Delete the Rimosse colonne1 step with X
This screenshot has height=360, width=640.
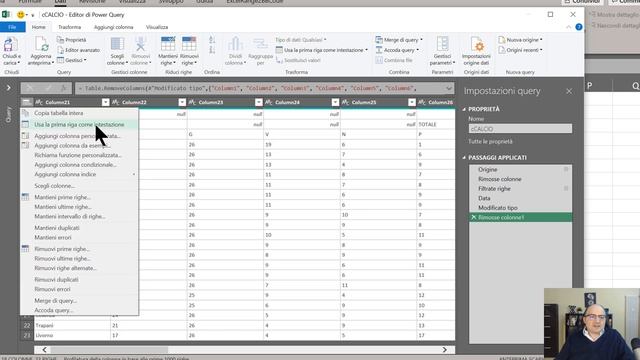(x=474, y=217)
